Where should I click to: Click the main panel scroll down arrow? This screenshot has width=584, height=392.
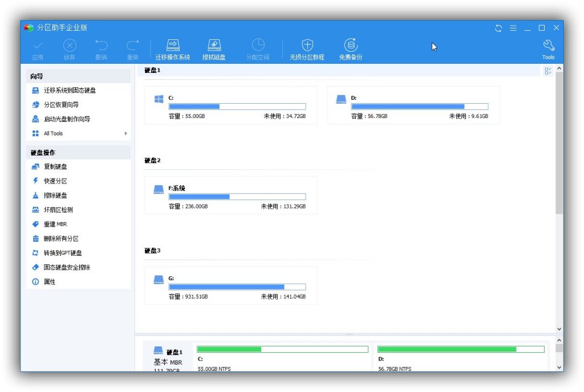pos(559,329)
